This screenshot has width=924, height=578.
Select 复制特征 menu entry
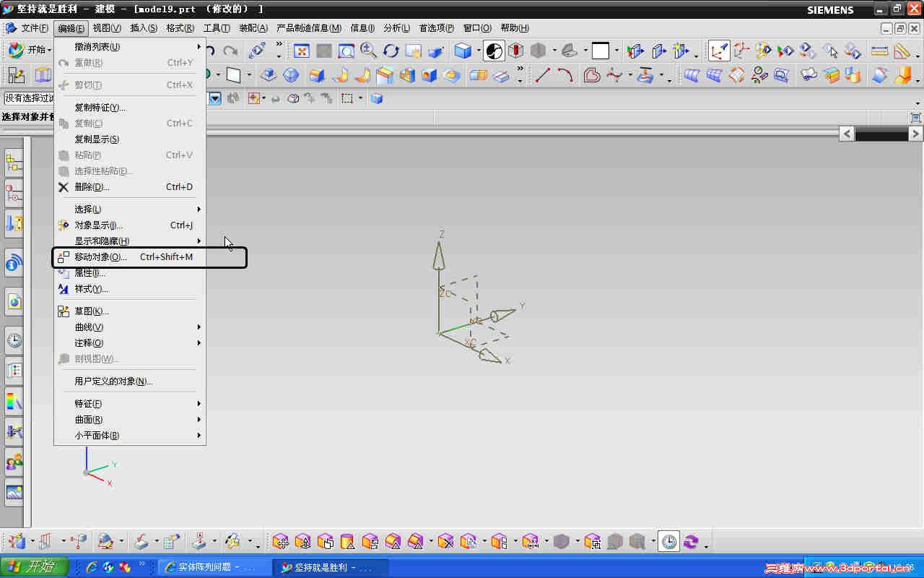coord(130,108)
